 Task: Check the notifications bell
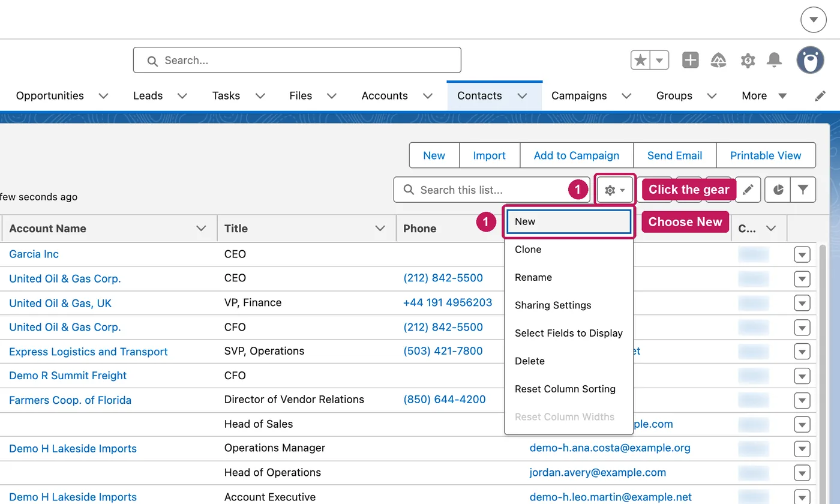[775, 60]
